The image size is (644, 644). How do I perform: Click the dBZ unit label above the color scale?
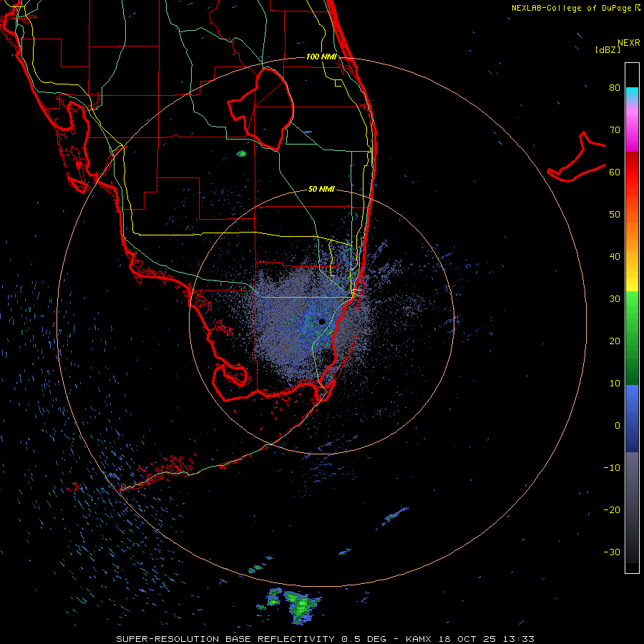(x=608, y=50)
